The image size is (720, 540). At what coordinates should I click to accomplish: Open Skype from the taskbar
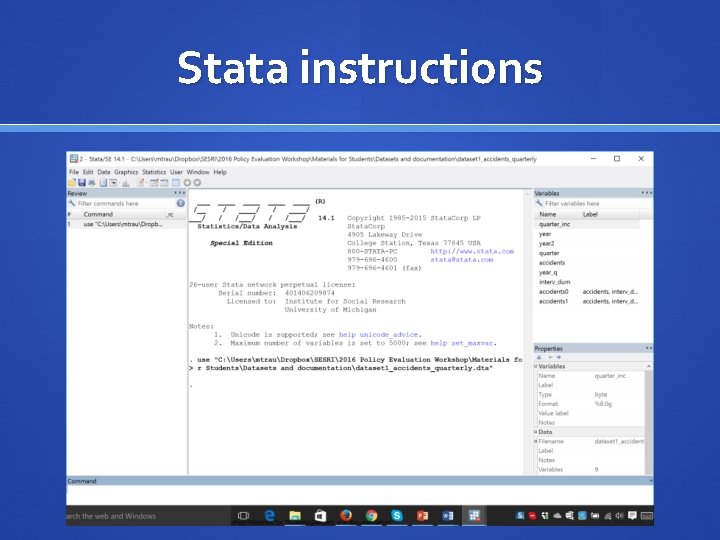click(x=397, y=516)
